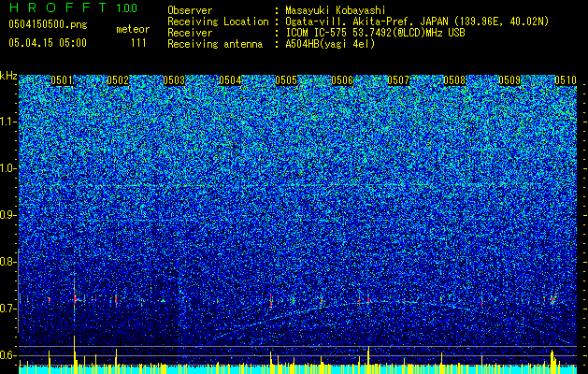Click the Ogata-vill. Akita-Pref. JAPAN location text
The image size is (588, 374).
pyautogui.click(x=417, y=22)
